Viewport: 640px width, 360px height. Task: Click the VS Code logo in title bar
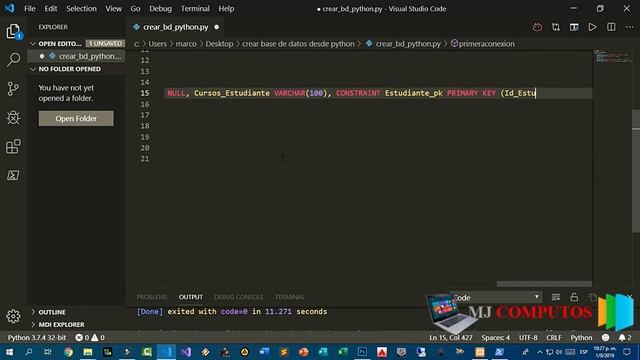pyautogui.click(x=9, y=8)
